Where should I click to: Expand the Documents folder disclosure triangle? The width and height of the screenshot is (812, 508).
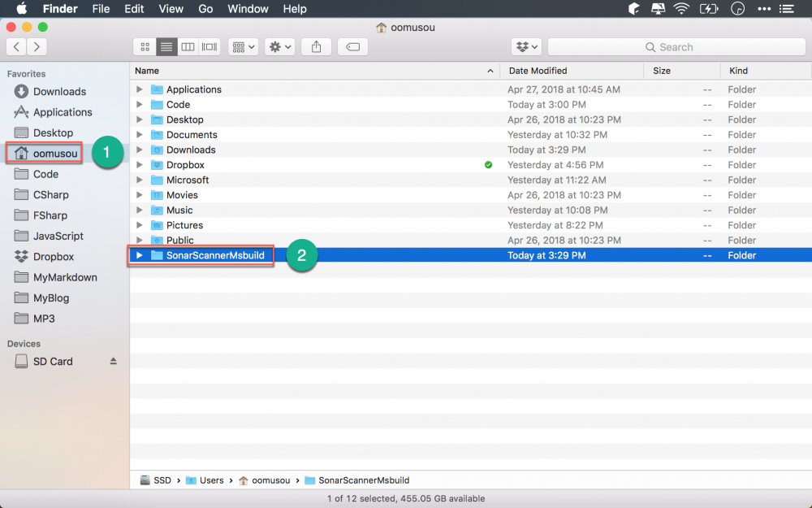click(140, 134)
